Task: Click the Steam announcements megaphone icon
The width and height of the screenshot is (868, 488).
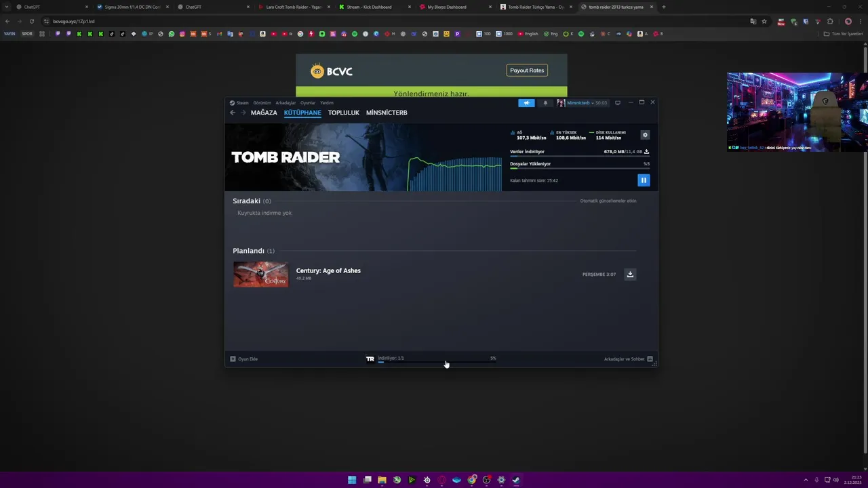Action: pos(526,103)
